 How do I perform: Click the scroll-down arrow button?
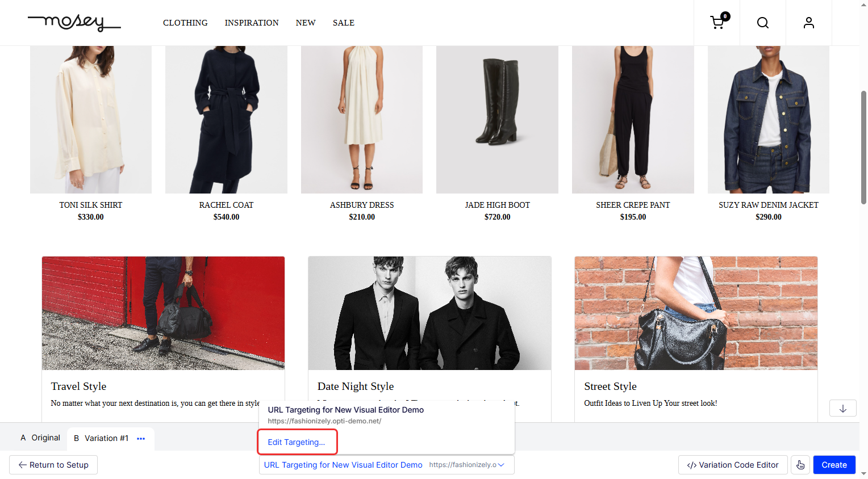pos(842,409)
